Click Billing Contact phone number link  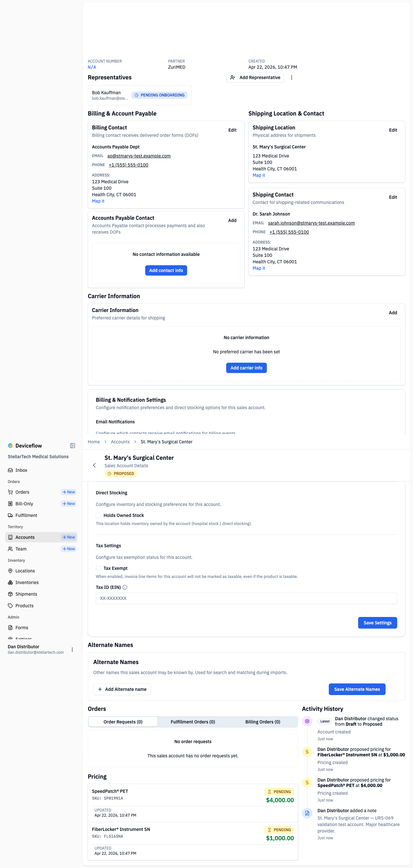[128, 165]
